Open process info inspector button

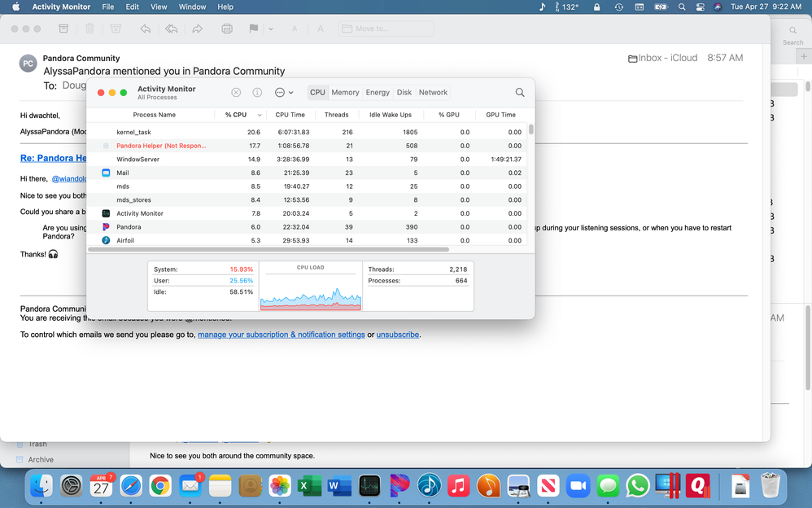(257, 93)
